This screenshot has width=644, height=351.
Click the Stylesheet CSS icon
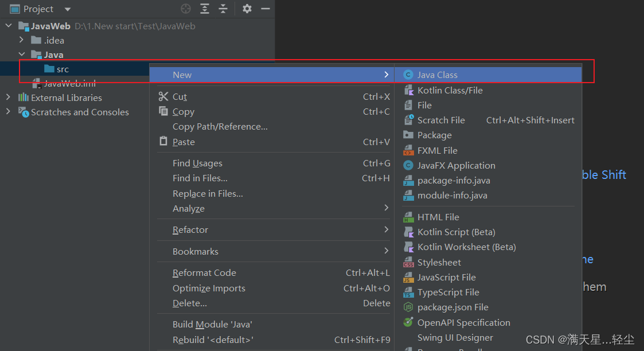pyautogui.click(x=408, y=262)
